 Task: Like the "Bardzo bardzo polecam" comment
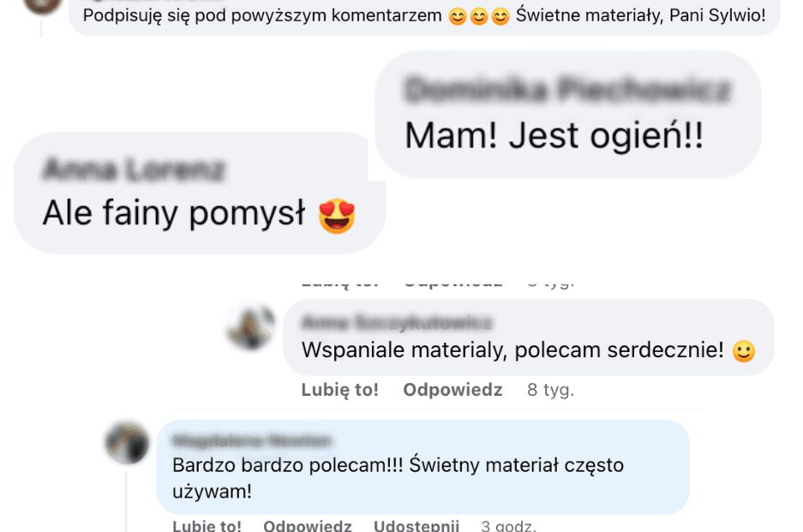[x=207, y=525]
